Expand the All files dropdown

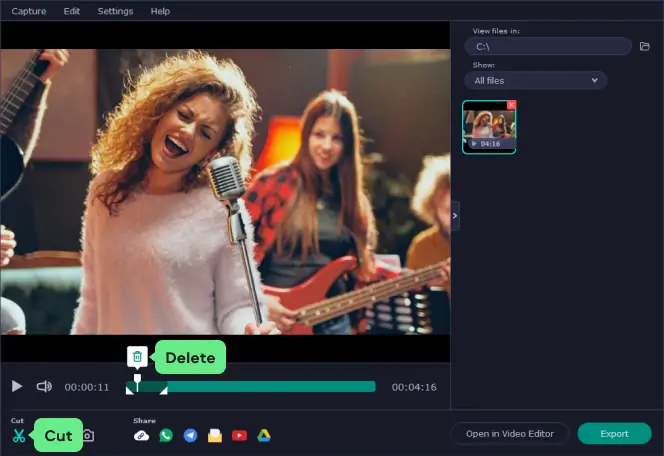click(536, 80)
